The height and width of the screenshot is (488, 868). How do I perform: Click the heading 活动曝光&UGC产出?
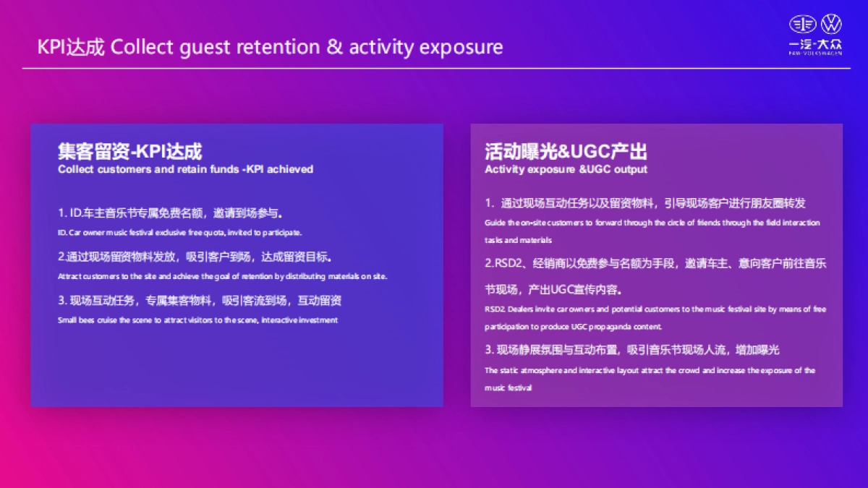566,151
